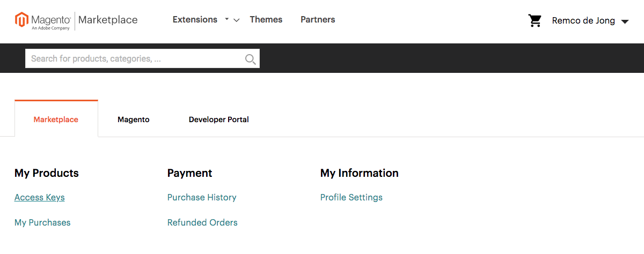This screenshot has width=644, height=254.
Task: Select the Marketplace tab
Action: (56, 119)
